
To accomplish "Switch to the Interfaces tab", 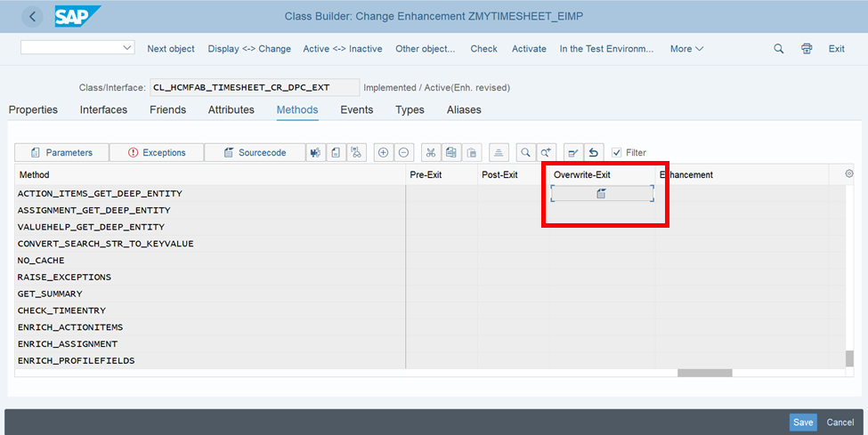I will [x=103, y=109].
